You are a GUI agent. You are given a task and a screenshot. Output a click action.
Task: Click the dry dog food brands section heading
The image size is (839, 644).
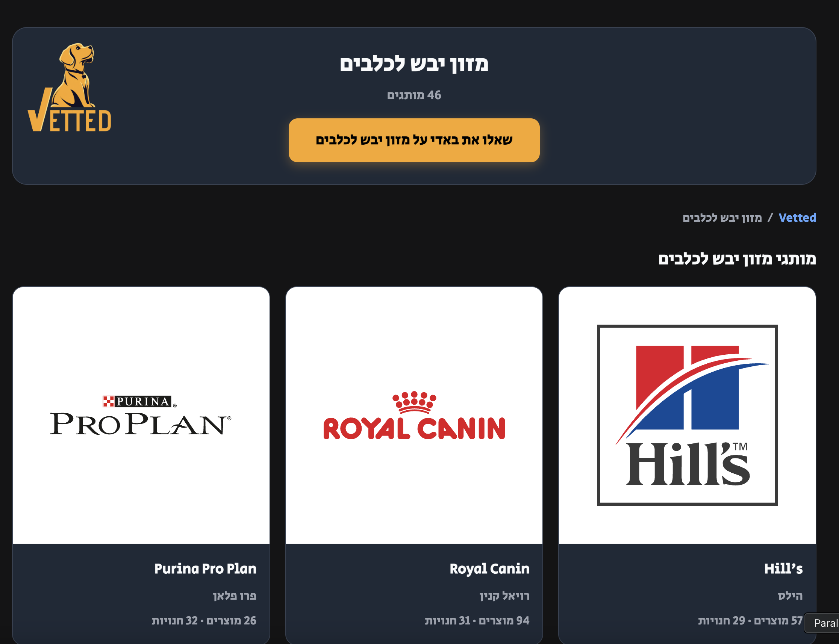click(737, 259)
